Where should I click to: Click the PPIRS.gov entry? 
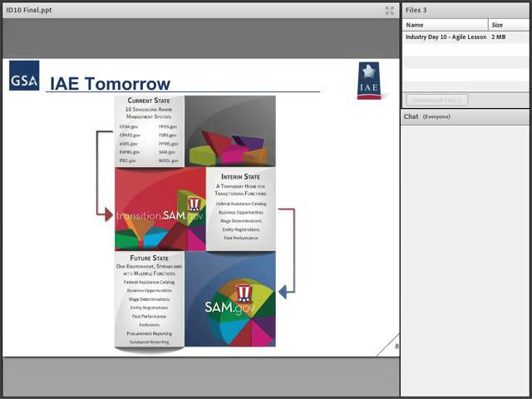[x=168, y=144]
